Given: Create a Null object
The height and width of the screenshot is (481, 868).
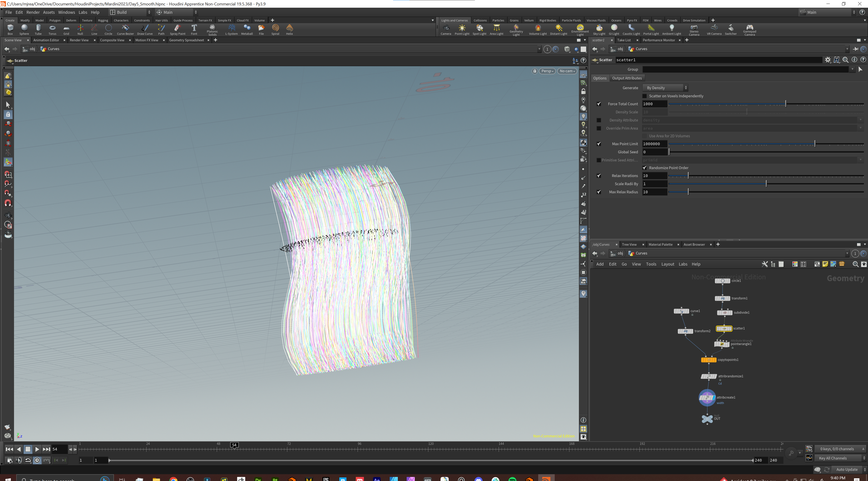Looking at the screenshot, I should 80,30.
